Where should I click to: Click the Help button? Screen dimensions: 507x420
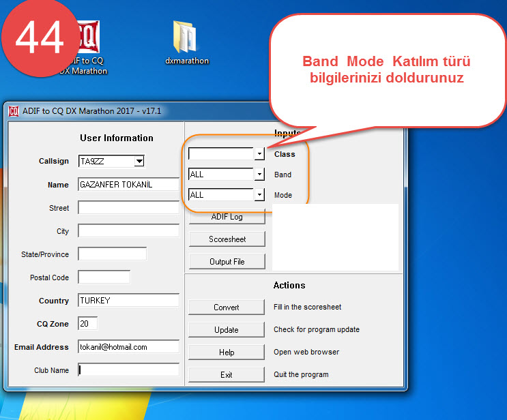(227, 352)
